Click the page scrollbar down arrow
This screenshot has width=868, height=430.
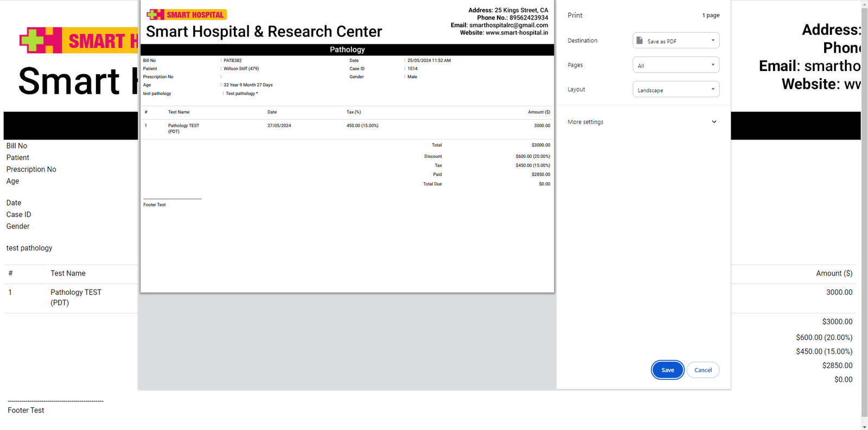pyautogui.click(x=864, y=426)
